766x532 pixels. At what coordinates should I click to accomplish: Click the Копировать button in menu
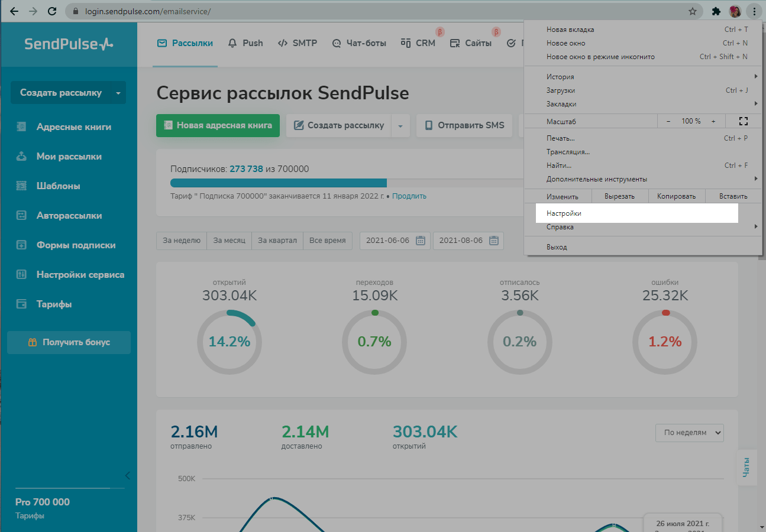click(676, 196)
